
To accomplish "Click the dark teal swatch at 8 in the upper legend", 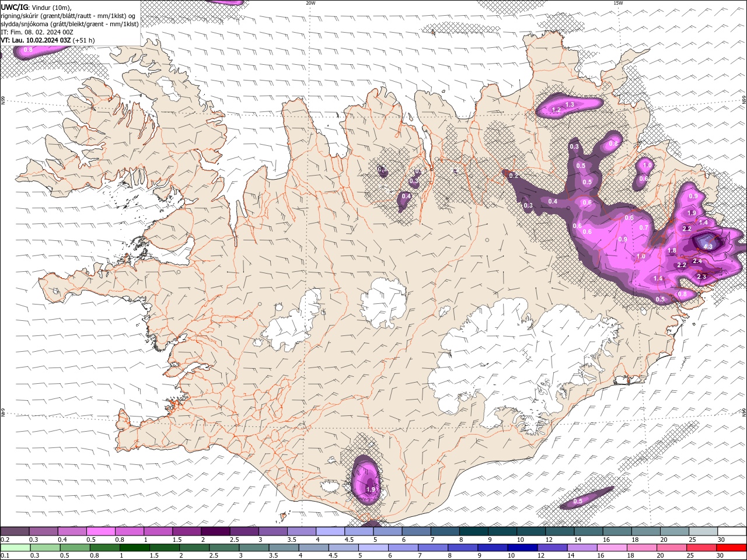I will pos(474,531).
